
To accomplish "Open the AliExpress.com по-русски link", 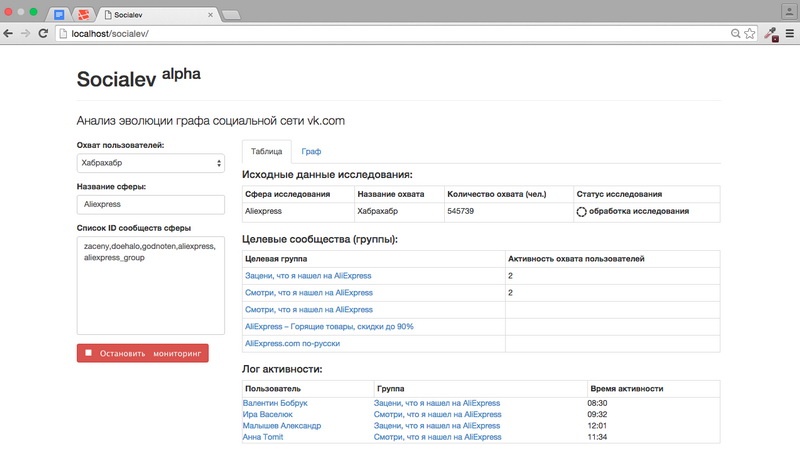I will pyautogui.click(x=292, y=343).
